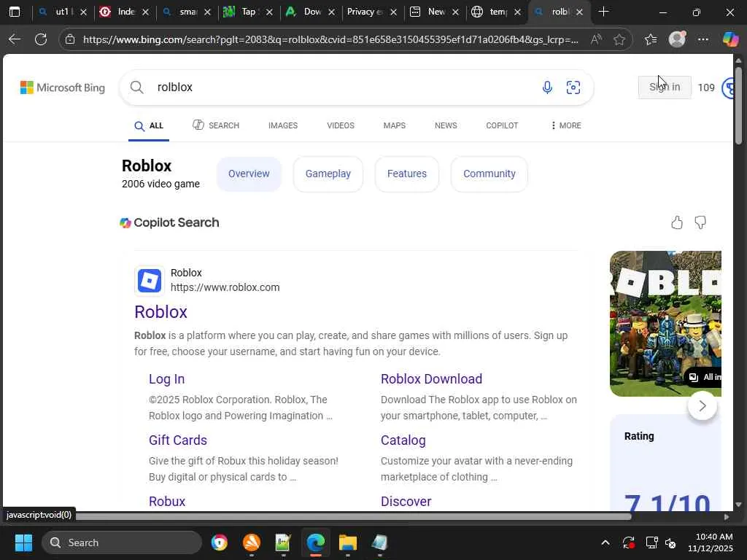Open visual search camera icon

click(573, 87)
